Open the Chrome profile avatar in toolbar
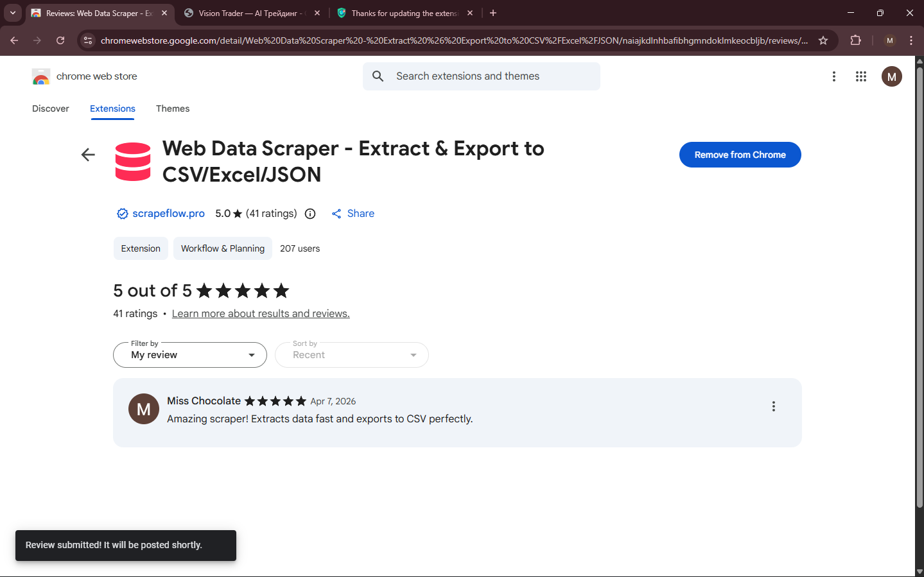The image size is (924, 577). tap(889, 40)
